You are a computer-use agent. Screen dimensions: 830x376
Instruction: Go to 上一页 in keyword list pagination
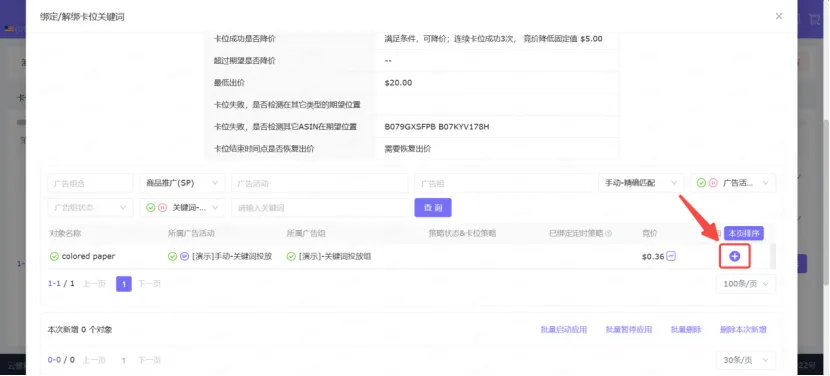click(x=94, y=284)
